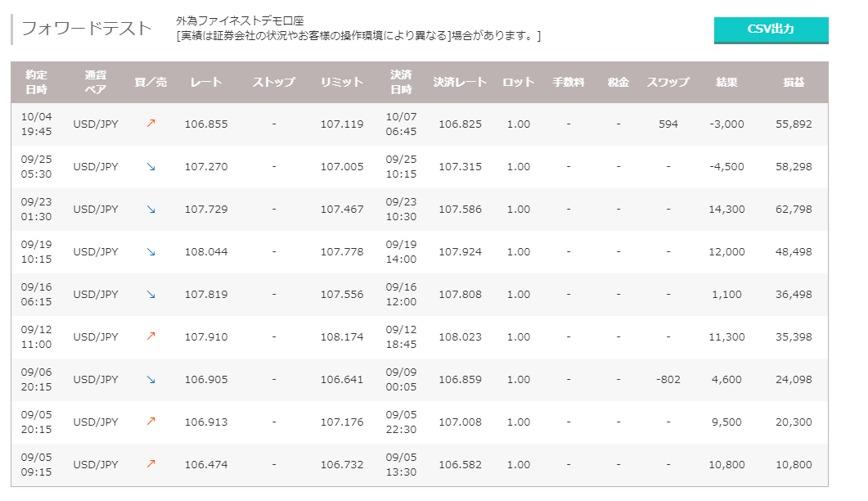Click the sell arrow icon for 09/16 trade
The image size is (868, 501).
pos(151,295)
